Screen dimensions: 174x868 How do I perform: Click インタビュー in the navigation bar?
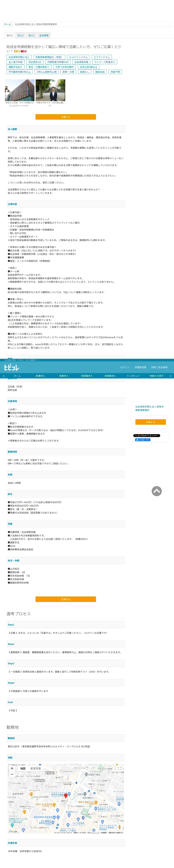click(x=133, y=376)
